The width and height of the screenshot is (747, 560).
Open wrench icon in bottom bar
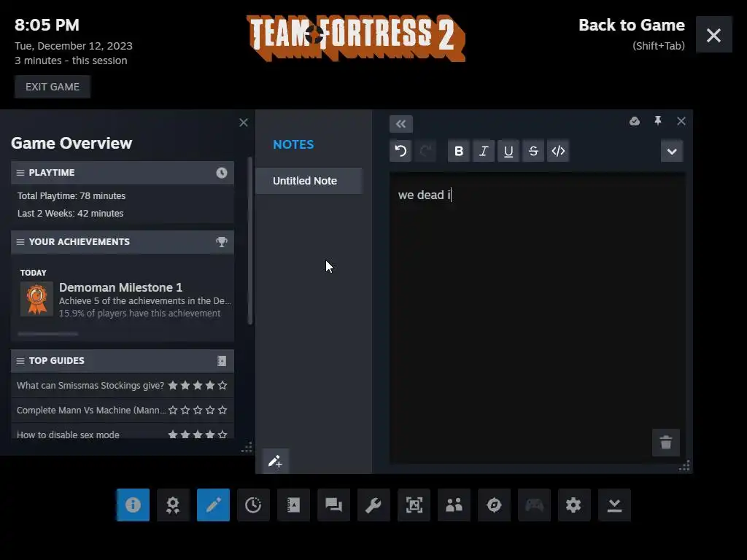click(x=373, y=505)
